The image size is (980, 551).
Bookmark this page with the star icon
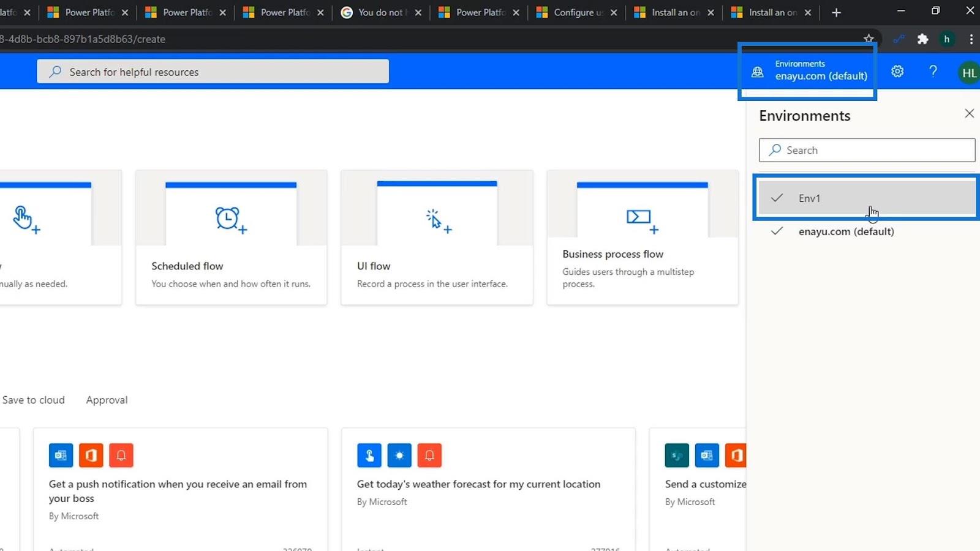tap(869, 39)
